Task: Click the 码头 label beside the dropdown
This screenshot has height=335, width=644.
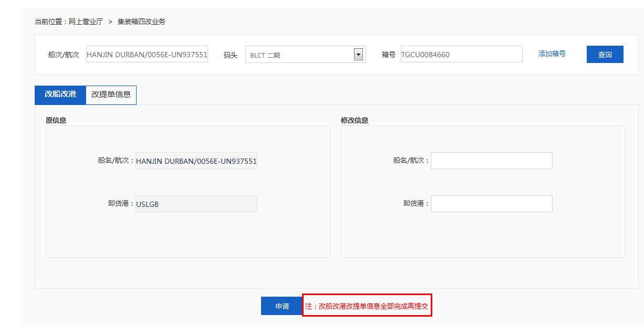Action: (231, 55)
